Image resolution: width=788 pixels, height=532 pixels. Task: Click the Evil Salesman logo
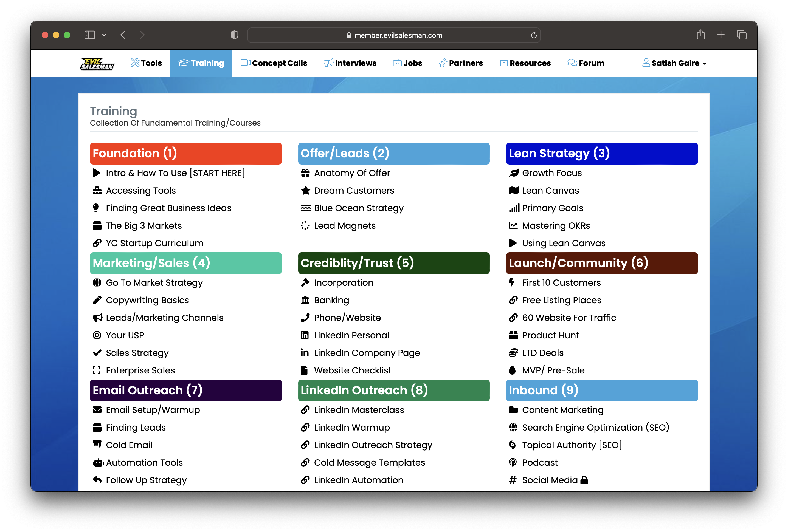tap(97, 63)
